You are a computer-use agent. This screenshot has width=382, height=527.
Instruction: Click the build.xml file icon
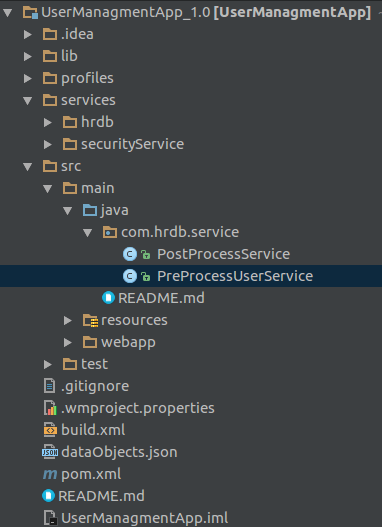click(x=50, y=430)
